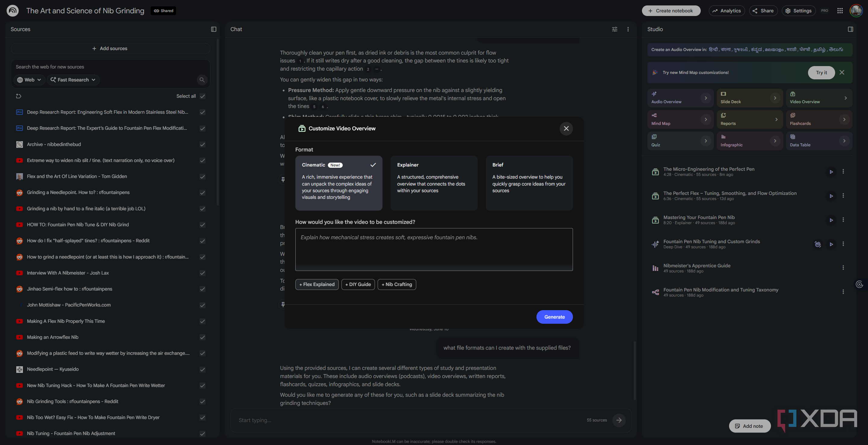Play The Micro-Engineering of the Perfect Pen
The image size is (868, 445).
(831, 172)
